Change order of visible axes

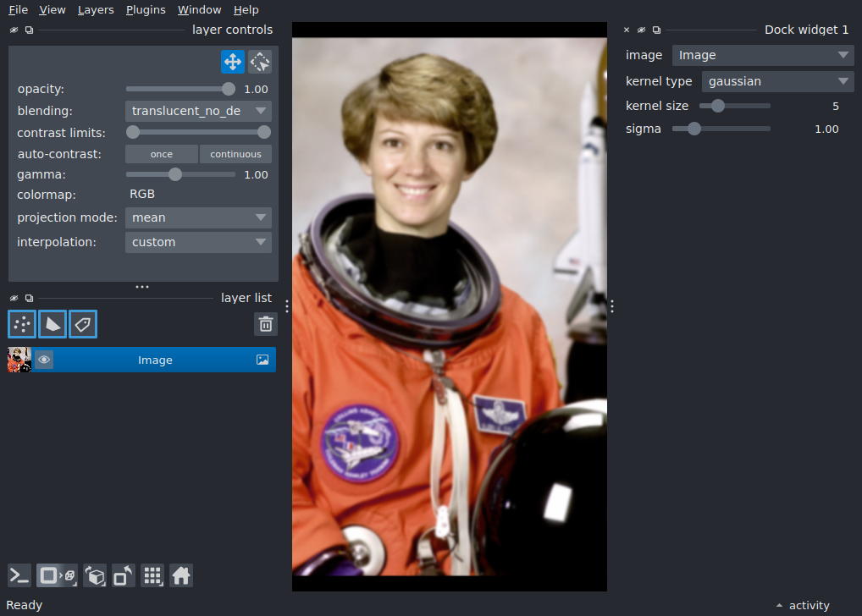[95, 576]
